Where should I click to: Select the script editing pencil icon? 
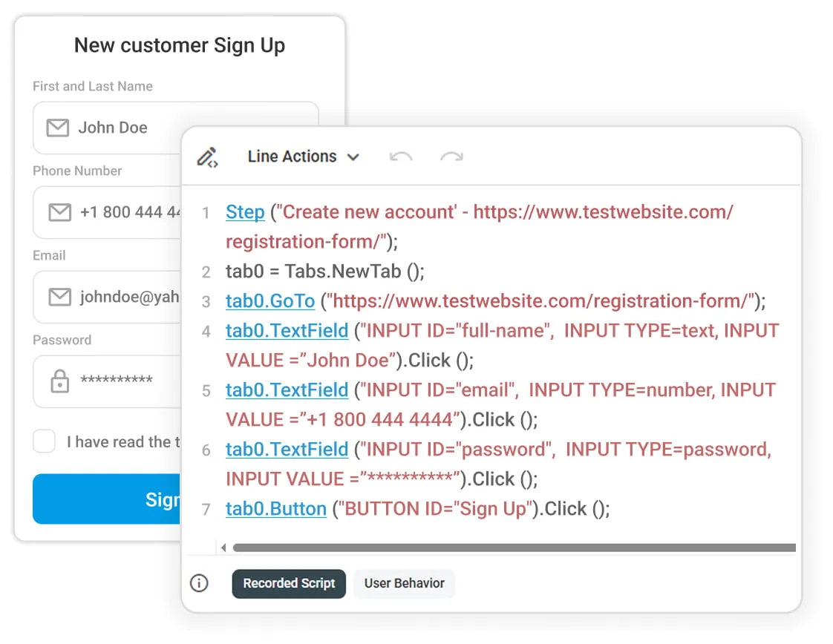point(207,157)
